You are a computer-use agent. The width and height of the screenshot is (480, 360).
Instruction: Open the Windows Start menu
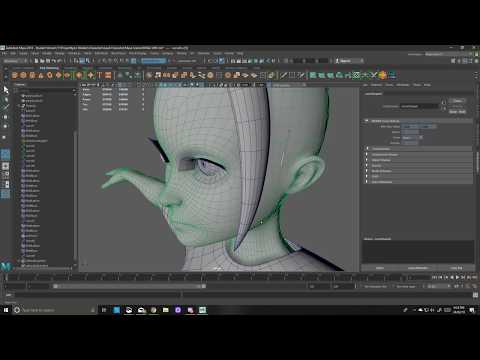pyautogui.click(x=6, y=310)
